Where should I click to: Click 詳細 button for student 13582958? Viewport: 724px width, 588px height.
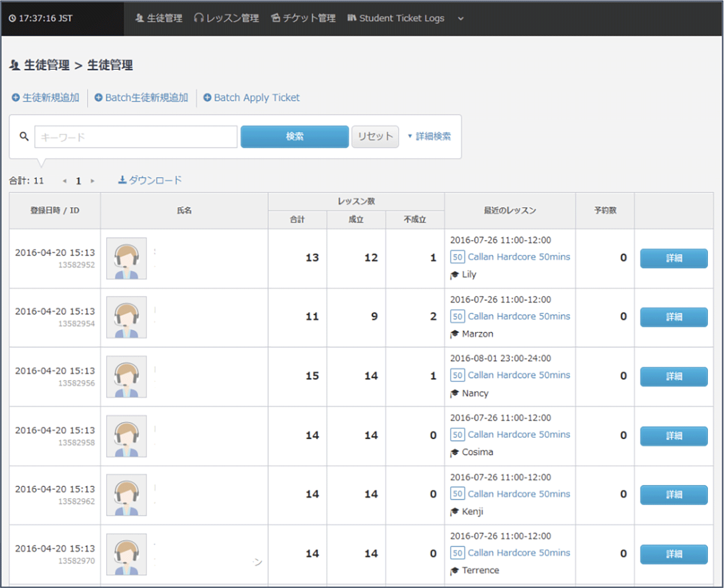click(674, 436)
